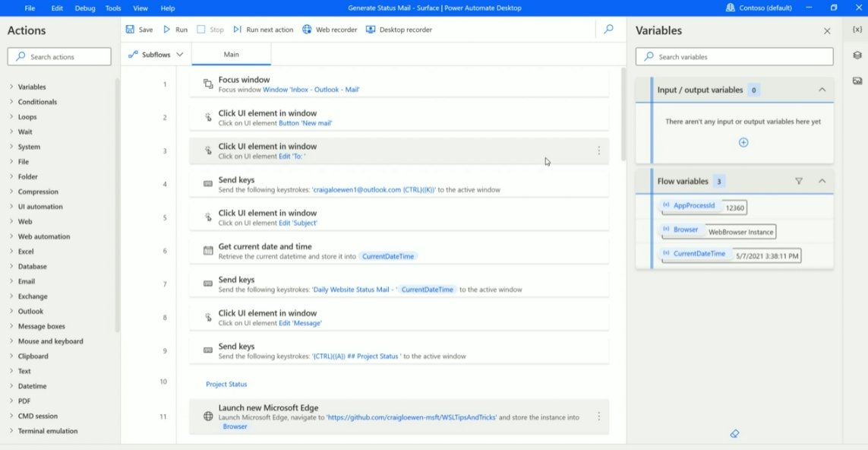Open the Subflows dropdown
Image resolution: width=868 pixels, height=450 pixels.
pos(156,54)
